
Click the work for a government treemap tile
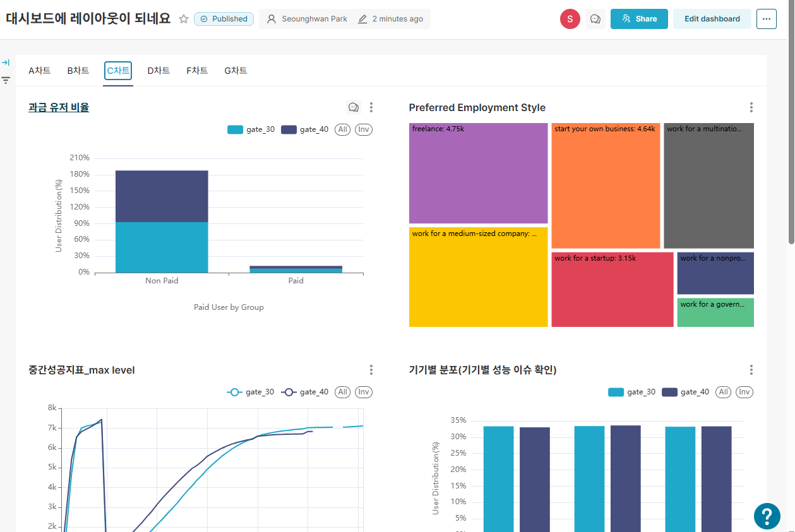point(715,312)
